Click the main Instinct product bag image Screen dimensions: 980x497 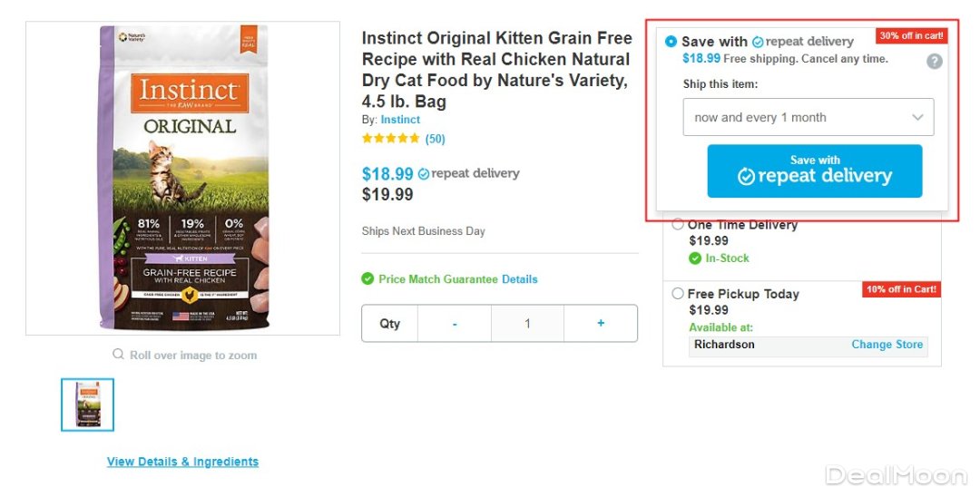(x=183, y=179)
